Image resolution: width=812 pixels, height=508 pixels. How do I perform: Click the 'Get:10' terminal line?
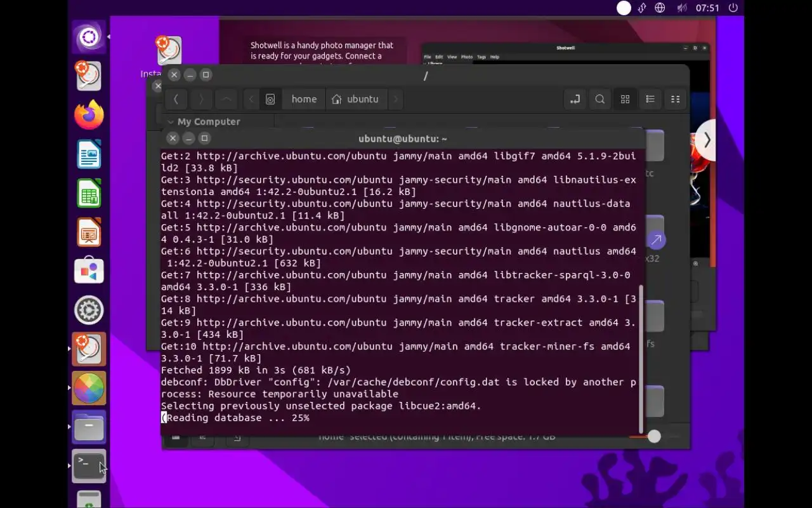coord(396,352)
